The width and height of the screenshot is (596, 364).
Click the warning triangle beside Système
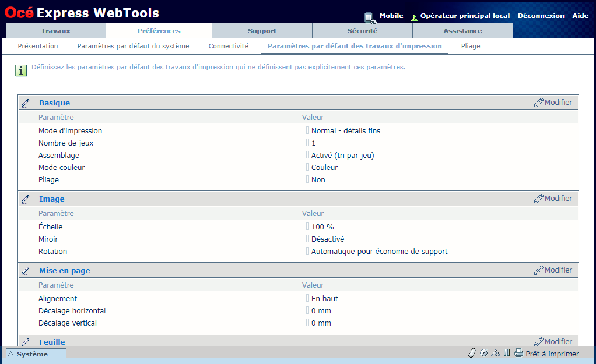click(x=11, y=354)
